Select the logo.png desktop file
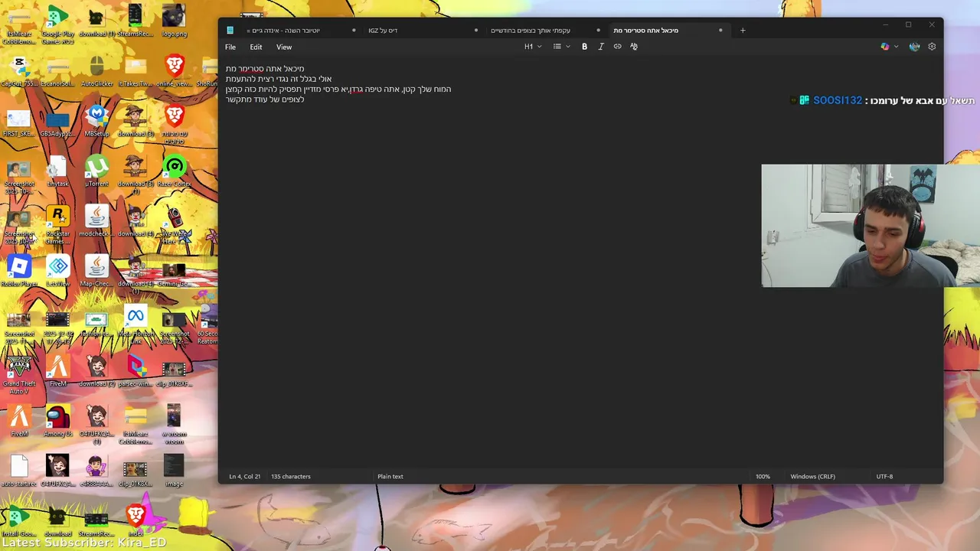 175,21
